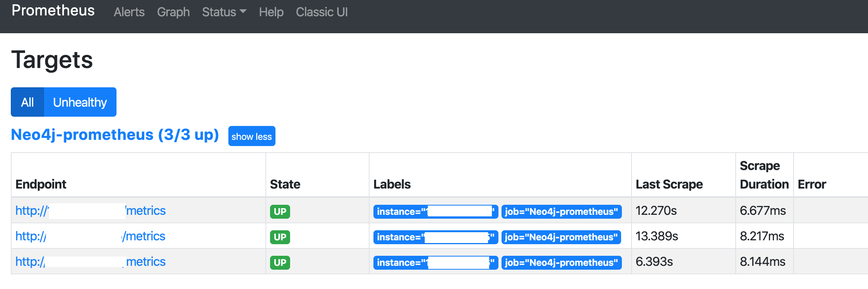Click instance label in 13.389s row
Viewport: 868px width, 289px height.
click(x=436, y=237)
